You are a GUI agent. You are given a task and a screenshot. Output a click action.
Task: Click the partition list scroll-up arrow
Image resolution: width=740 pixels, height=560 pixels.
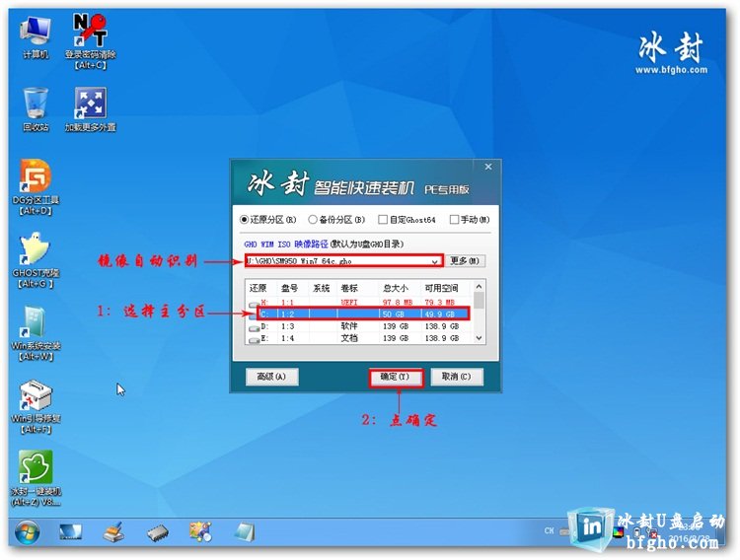point(479,286)
